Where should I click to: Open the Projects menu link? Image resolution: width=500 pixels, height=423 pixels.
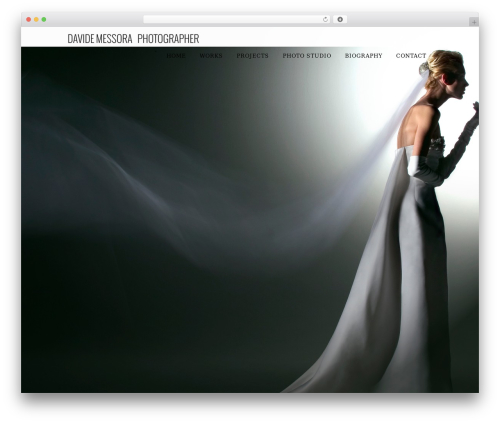(x=252, y=56)
